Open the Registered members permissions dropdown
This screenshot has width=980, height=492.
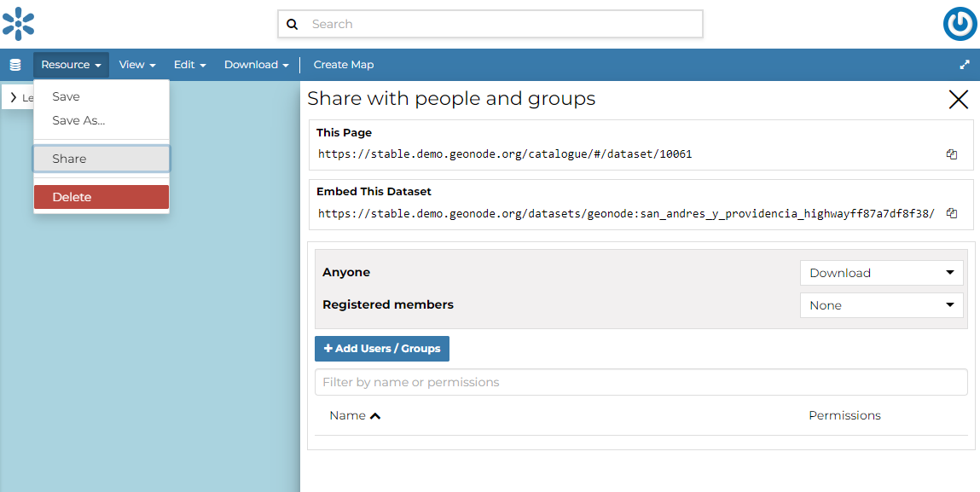pyautogui.click(x=881, y=304)
